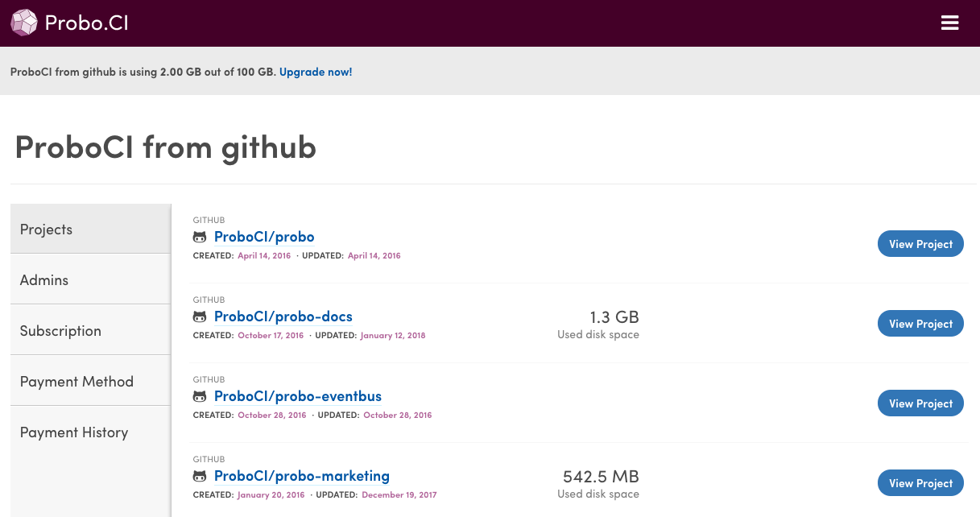Screen dimensions: 980x517
Task: Open the Payment Method section
Action: 76,381
